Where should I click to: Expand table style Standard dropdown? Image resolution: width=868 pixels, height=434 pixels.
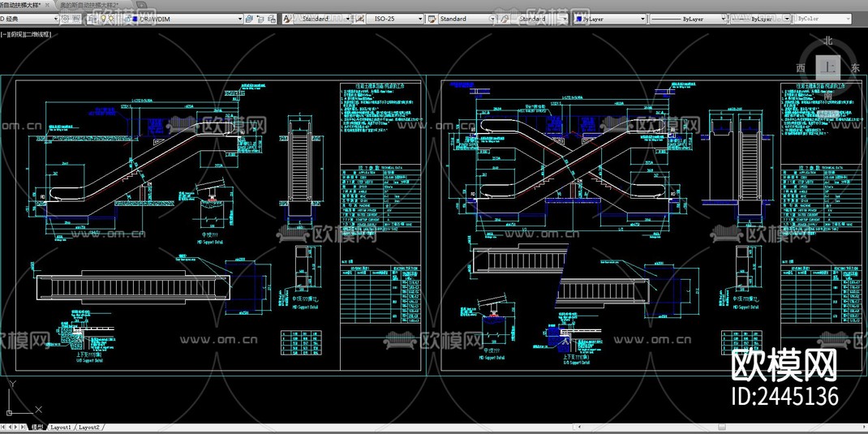[492, 19]
